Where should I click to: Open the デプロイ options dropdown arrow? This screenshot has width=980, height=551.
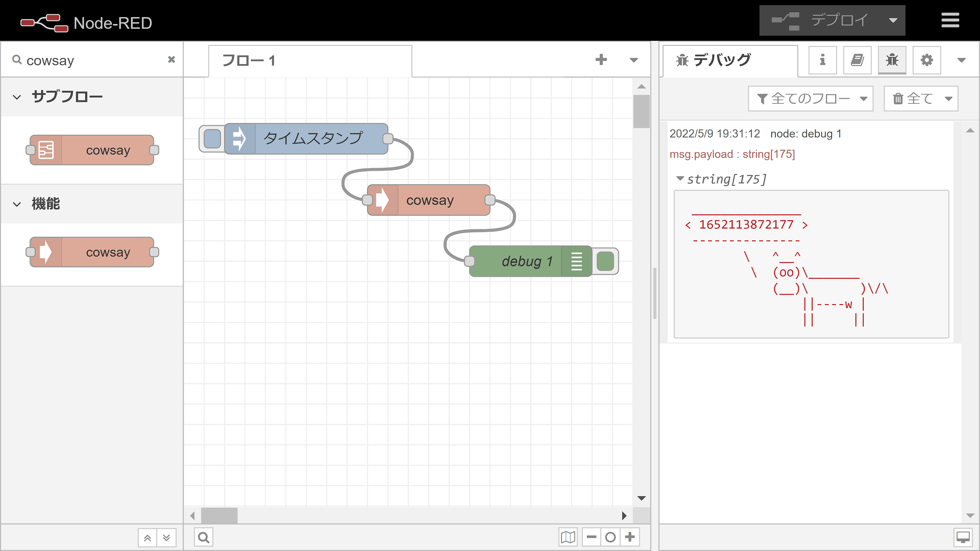point(893,20)
